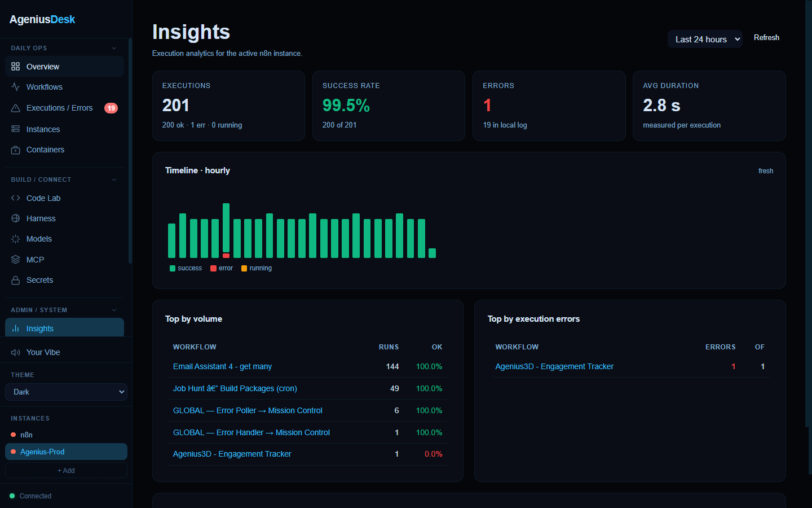Click the red error segment in timeline
The image size is (812, 508).
coord(226,256)
